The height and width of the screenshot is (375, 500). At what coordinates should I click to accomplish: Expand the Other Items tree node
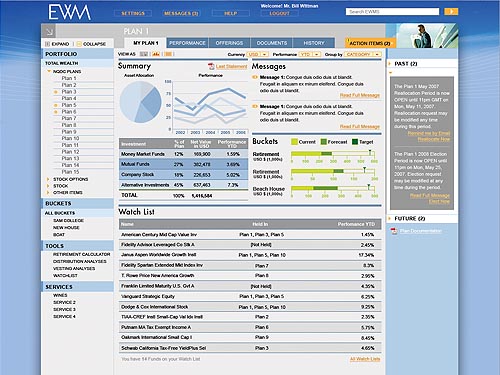(48, 193)
